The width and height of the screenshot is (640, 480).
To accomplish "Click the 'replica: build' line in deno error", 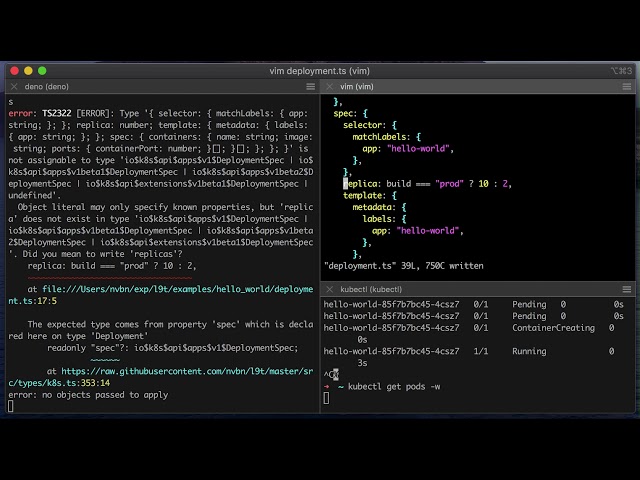I will (x=112, y=266).
